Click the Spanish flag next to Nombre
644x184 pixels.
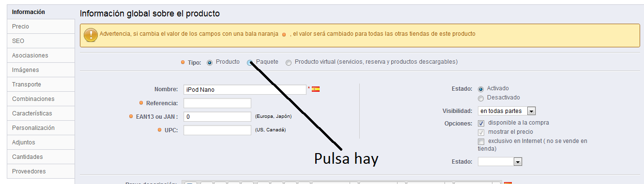click(x=316, y=89)
